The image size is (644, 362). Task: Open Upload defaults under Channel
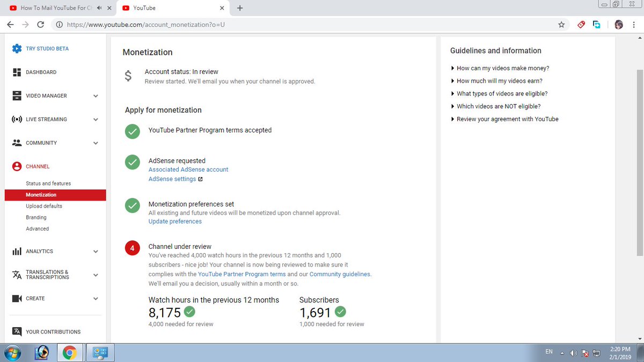(44, 206)
